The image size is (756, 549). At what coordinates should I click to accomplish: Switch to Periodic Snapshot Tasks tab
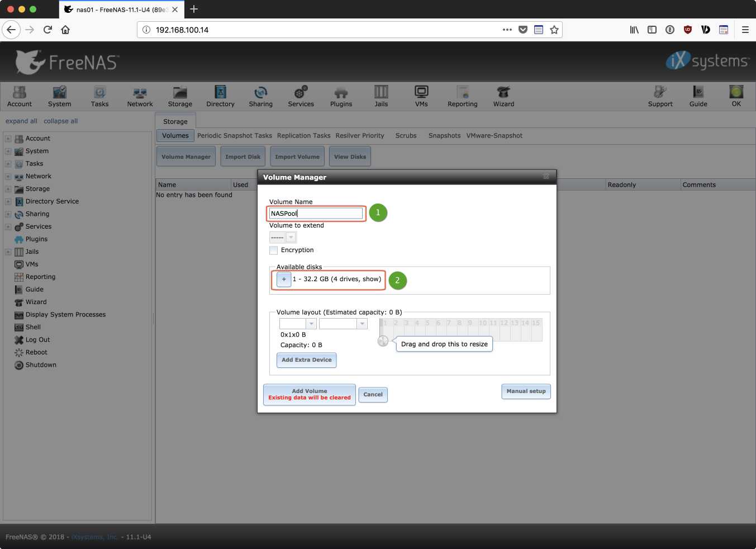pyautogui.click(x=234, y=136)
